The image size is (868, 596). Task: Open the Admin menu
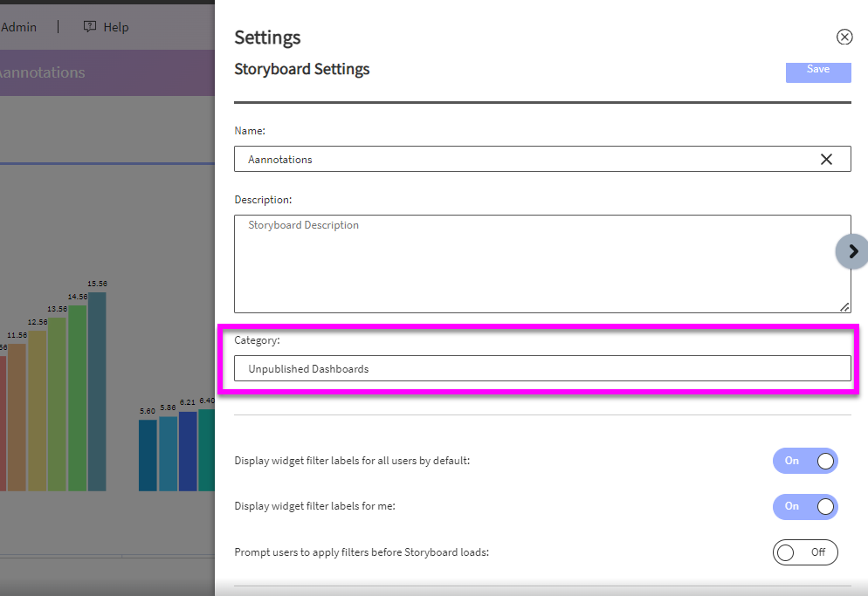click(x=18, y=27)
